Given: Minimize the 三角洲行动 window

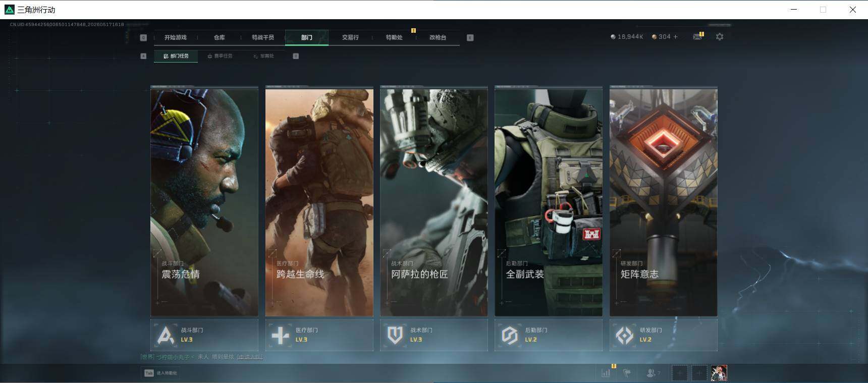Looking at the screenshot, I should (794, 10).
